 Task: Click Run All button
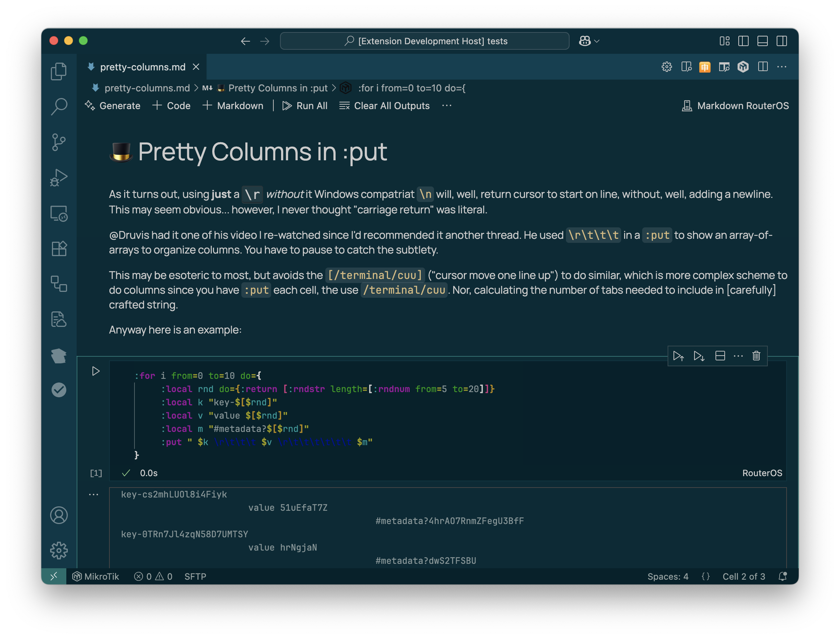click(305, 106)
